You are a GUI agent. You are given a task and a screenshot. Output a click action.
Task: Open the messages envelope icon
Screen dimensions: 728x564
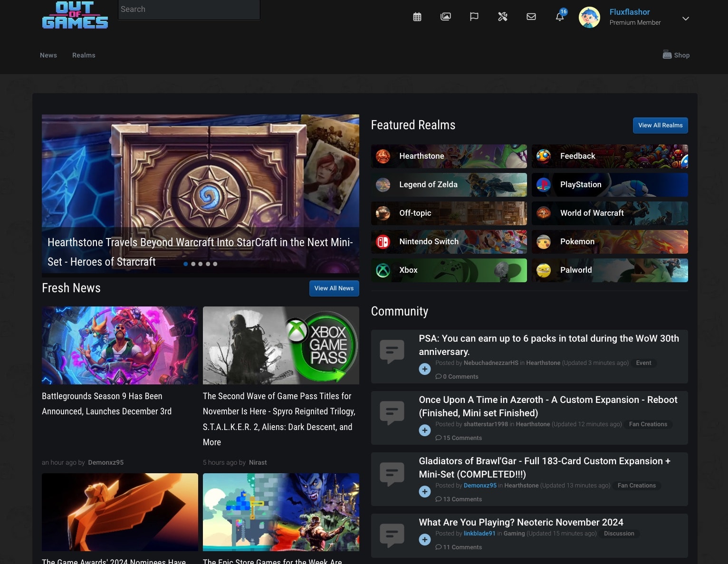point(531,17)
